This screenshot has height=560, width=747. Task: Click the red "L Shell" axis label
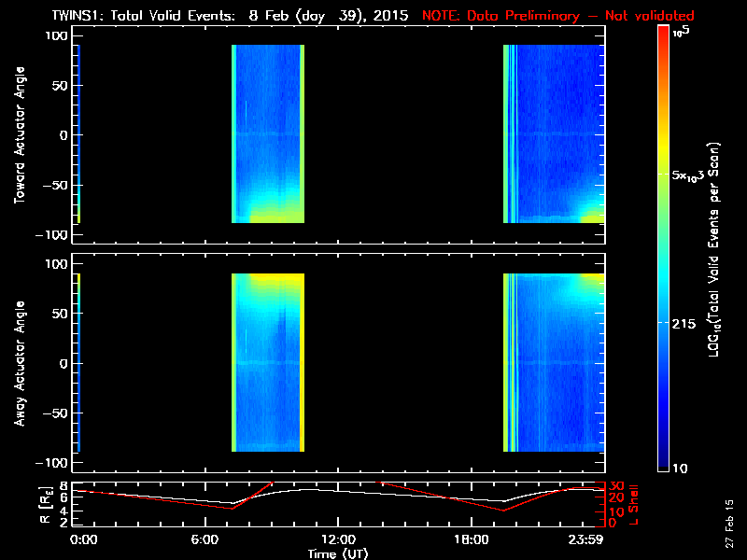coord(634,505)
